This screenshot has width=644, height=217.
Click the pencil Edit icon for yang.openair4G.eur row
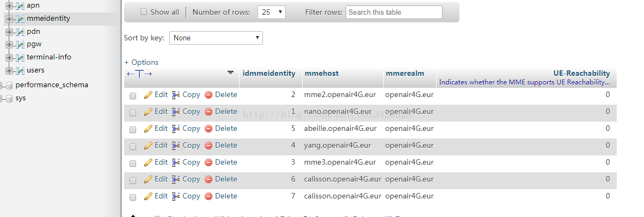(148, 146)
